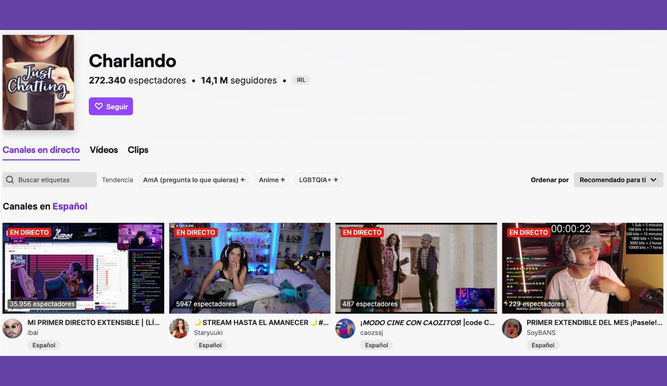Screen dimensions: 667x386
Task: Open the Just Chatting category cover image
Action: click(x=38, y=82)
